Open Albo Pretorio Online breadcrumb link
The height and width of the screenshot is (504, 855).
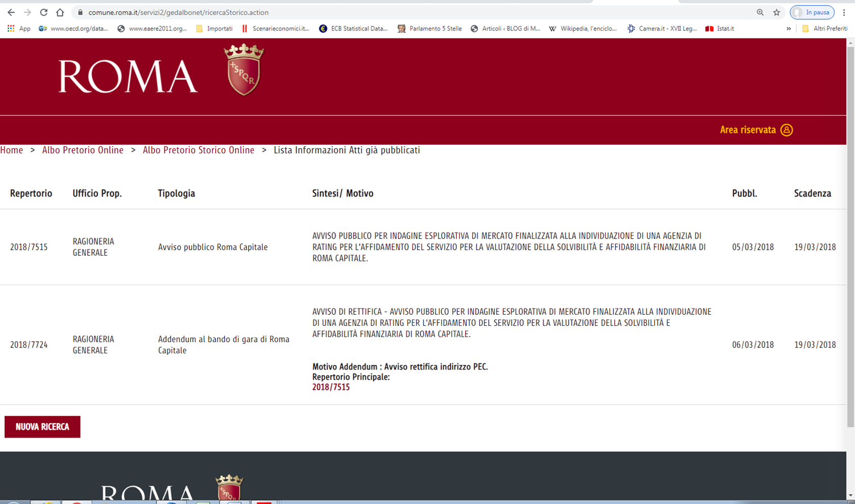(83, 150)
